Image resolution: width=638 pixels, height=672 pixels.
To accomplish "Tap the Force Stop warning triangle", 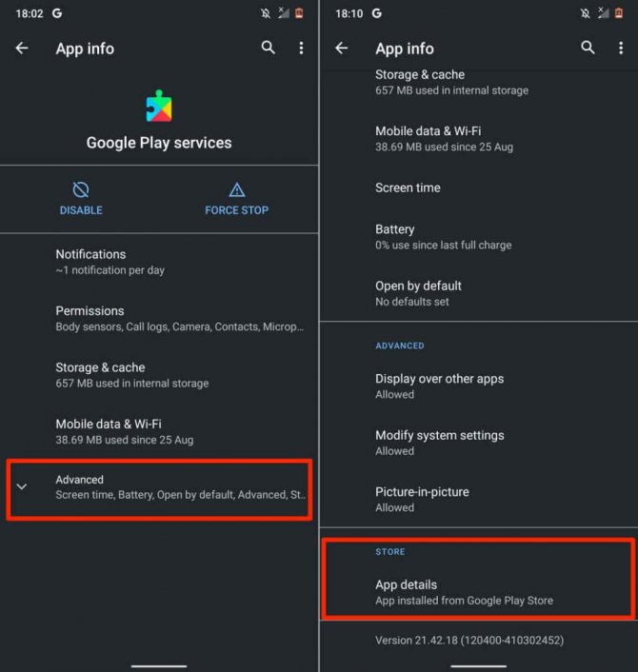I will (x=237, y=189).
